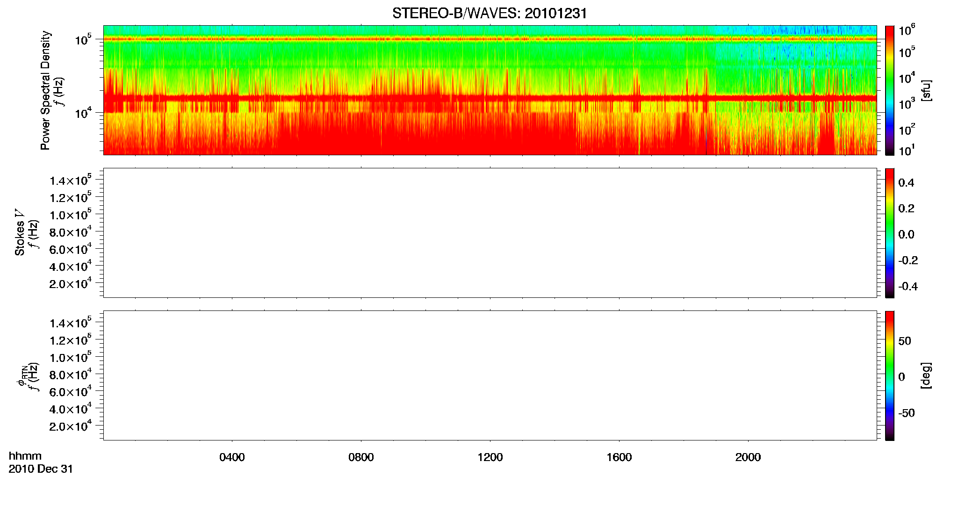Click the top panel power spectral density colorbar

(889, 90)
